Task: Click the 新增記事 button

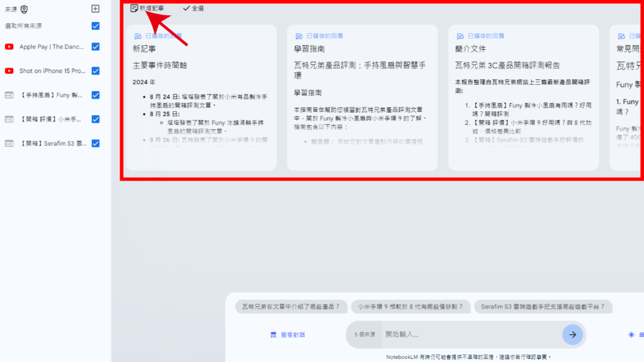Action: click(147, 8)
